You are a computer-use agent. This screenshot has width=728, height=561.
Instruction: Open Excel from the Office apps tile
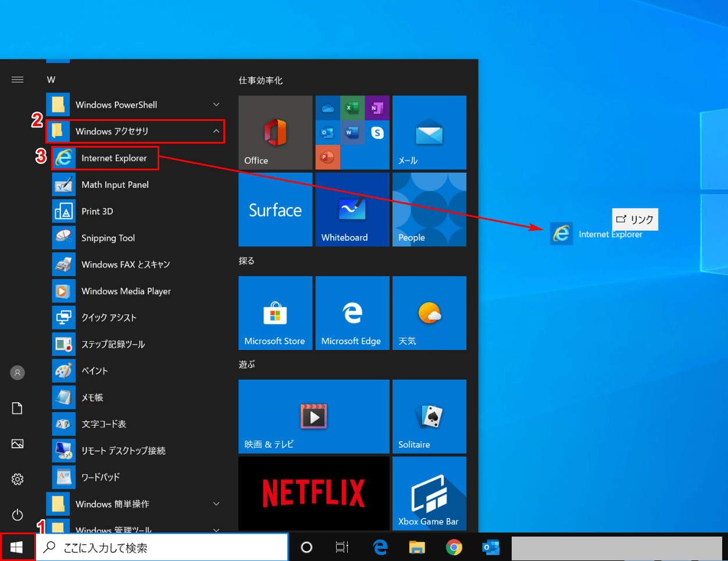[x=352, y=108]
